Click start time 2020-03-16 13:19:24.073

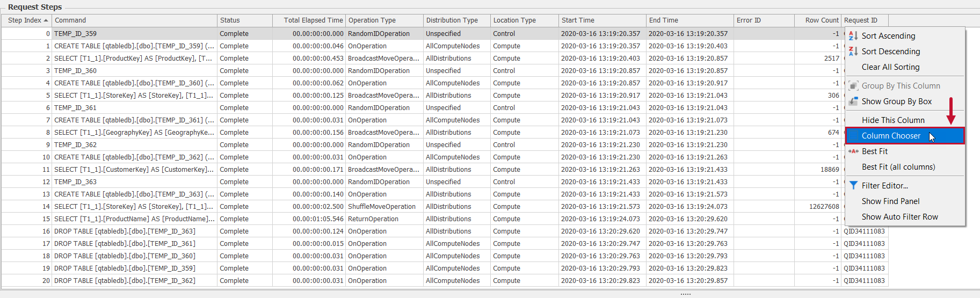(x=602, y=219)
